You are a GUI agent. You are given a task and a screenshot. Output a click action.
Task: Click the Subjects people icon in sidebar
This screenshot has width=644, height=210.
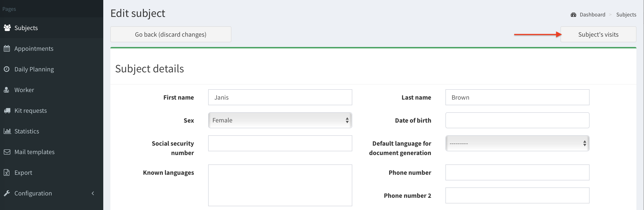pos(7,28)
